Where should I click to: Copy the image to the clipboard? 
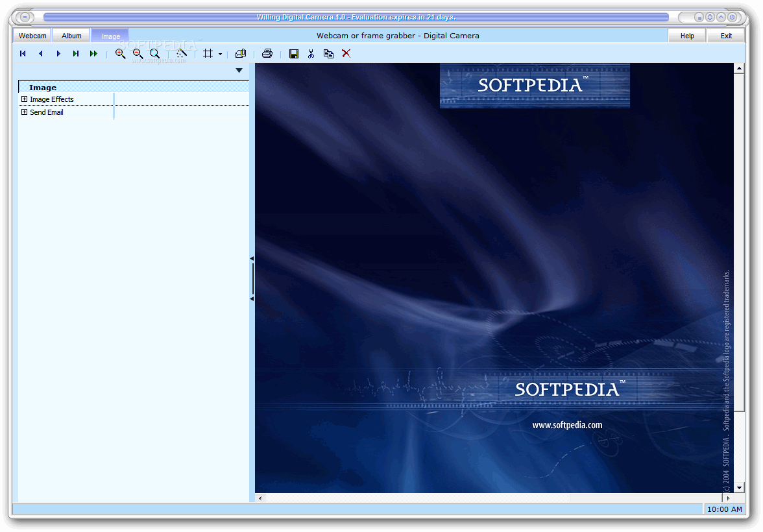[328, 54]
